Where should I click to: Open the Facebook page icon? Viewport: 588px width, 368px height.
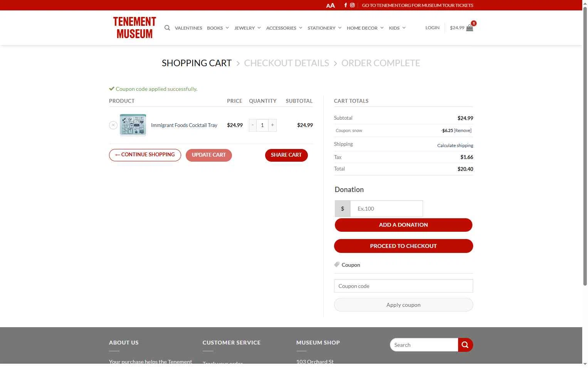[x=346, y=5]
